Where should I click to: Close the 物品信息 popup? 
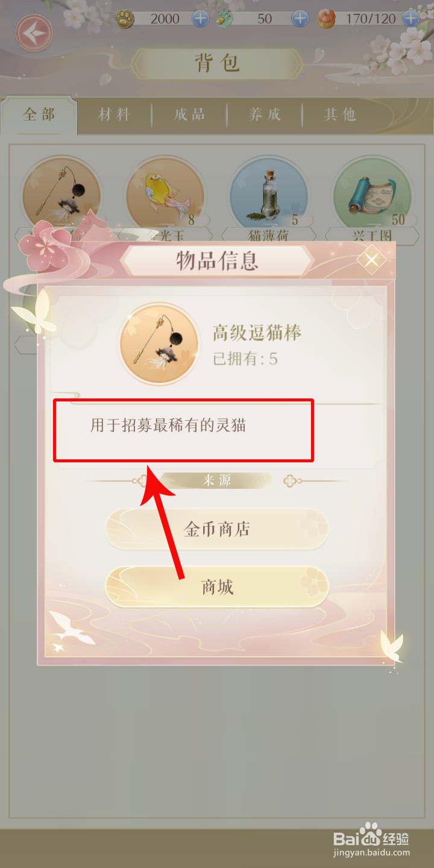point(372,260)
